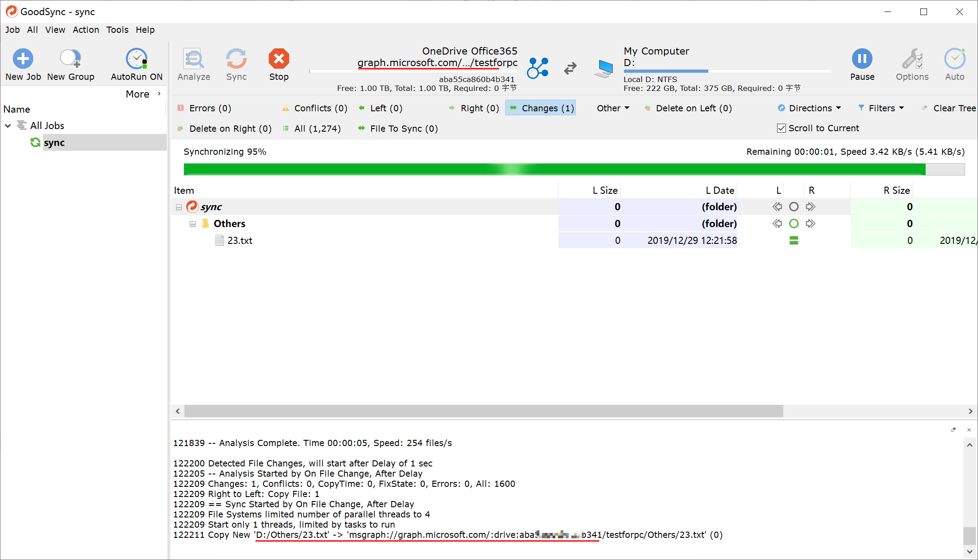Set Others folder to do-nothing circle
The width and height of the screenshot is (978, 560).
(794, 223)
